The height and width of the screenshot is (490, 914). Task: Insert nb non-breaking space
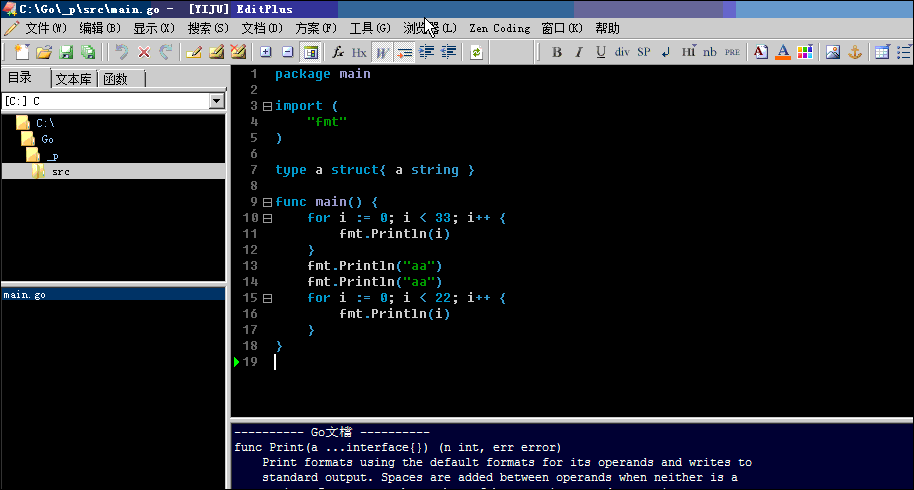[x=709, y=52]
